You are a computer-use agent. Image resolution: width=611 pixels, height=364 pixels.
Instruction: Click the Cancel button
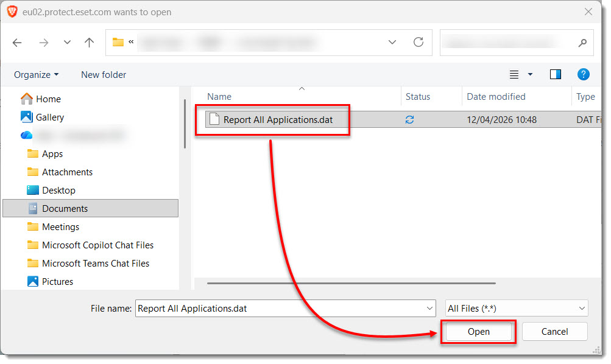(x=554, y=332)
